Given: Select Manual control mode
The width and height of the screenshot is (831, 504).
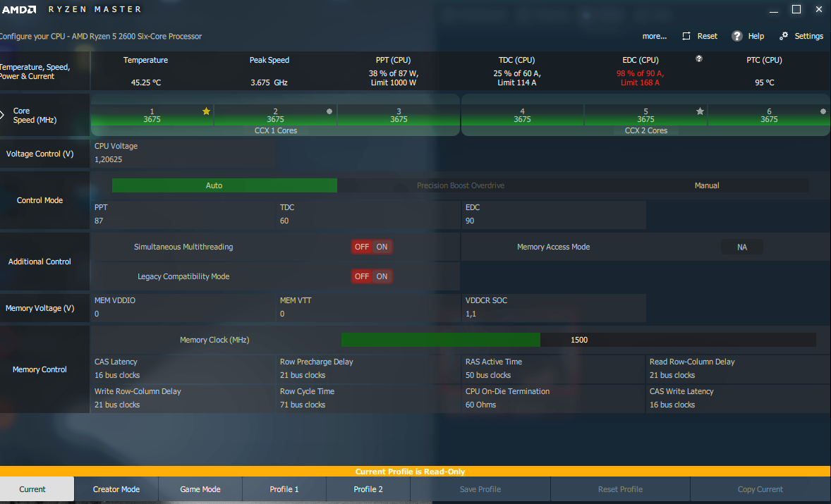Looking at the screenshot, I should (706, 185).
